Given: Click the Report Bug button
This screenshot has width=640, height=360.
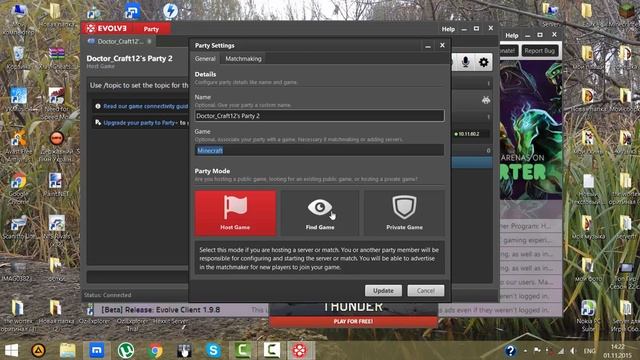Looking at the screenshot, I should coord(539,51).
